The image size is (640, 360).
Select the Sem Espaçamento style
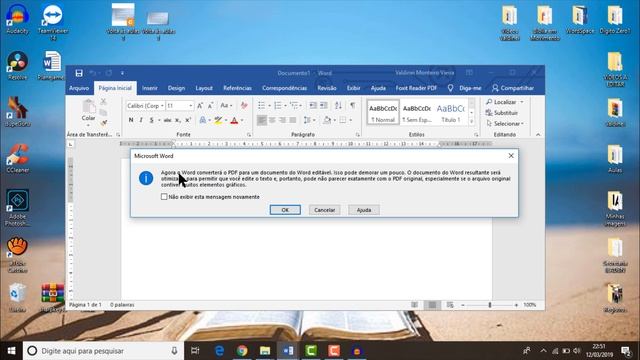pyautogui.click(x=417, y=112)
